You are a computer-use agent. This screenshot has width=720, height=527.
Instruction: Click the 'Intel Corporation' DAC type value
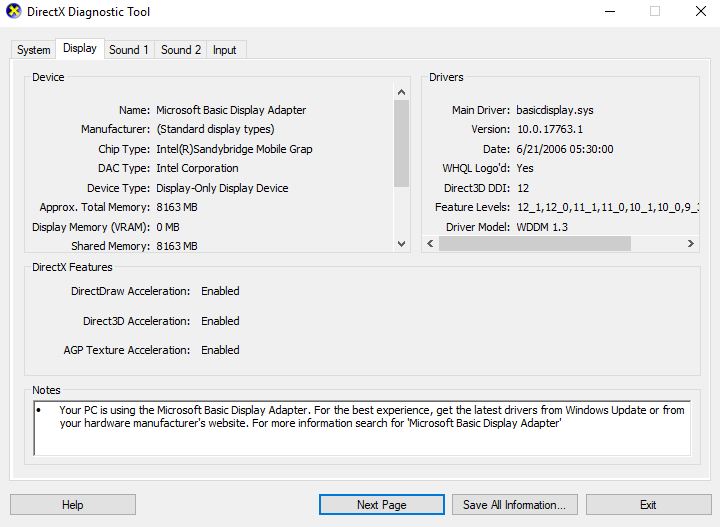click(197, 168)
